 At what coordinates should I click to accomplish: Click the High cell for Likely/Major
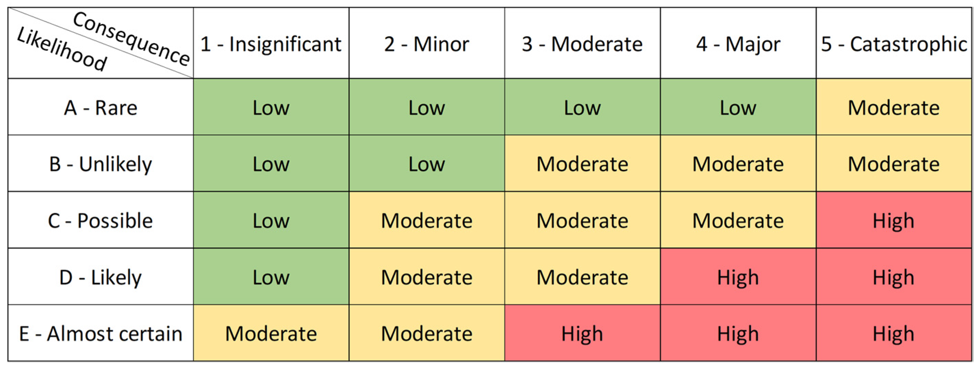pos(738,277)
